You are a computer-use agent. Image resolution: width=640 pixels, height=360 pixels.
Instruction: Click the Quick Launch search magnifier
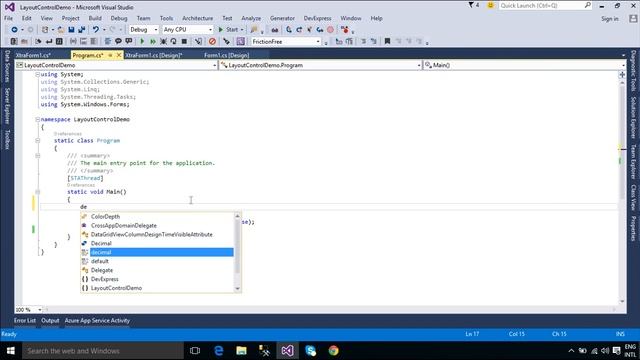click(587, 5)
